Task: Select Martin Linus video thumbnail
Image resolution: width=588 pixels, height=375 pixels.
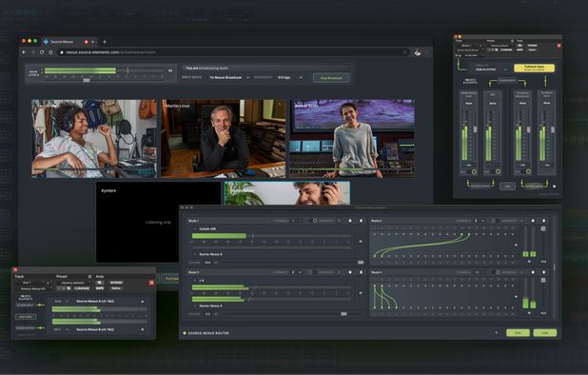Action: pos(224,138)
